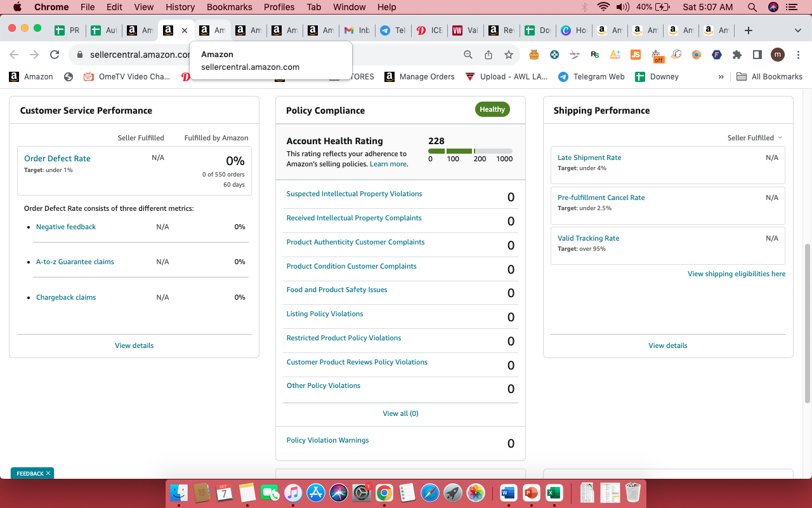The height and width of the screenshot is (508, 812).
Task: Open Order Defect Rate link
Action: pos(57,159)
